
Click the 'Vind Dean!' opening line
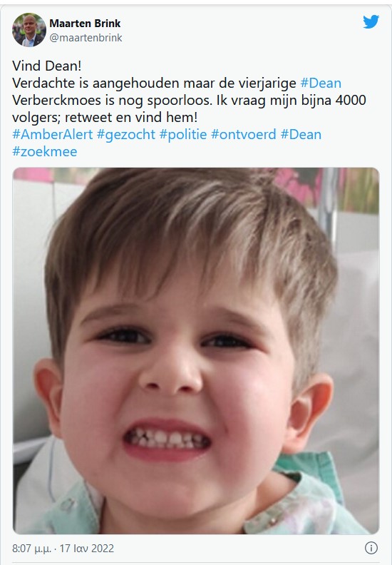(47, 66)
